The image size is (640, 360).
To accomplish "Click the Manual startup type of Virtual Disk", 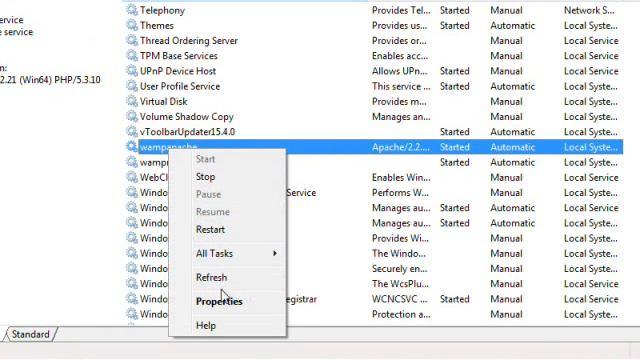I will 506,101.
